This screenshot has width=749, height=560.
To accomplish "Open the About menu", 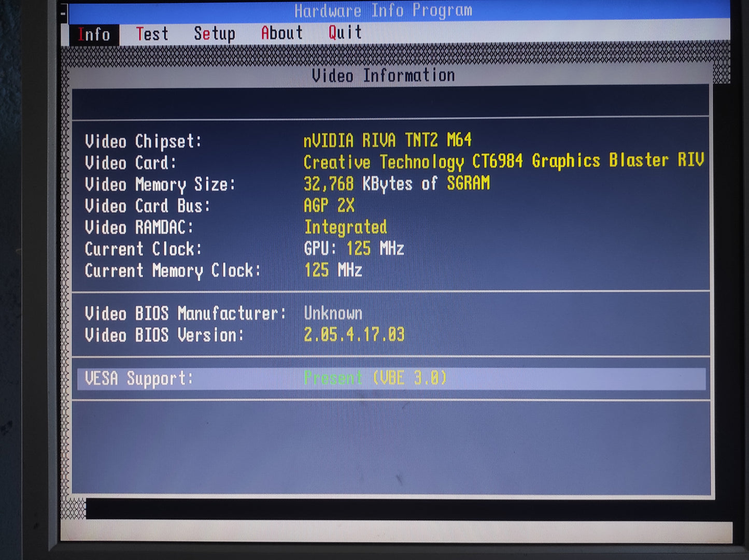I will tap(281, 33).
